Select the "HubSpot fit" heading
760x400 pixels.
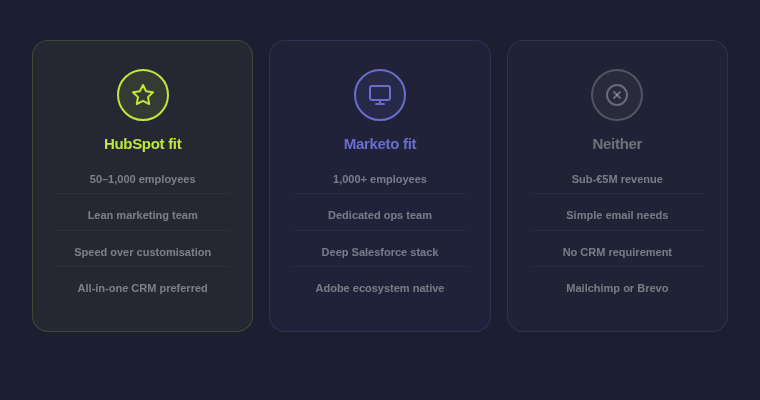[x=142, y=144]
